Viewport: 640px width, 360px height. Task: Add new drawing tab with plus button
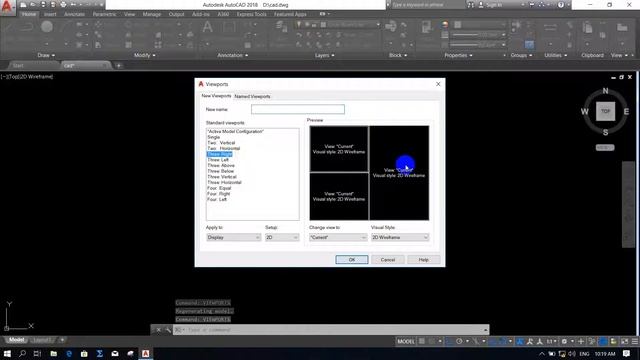119,65
